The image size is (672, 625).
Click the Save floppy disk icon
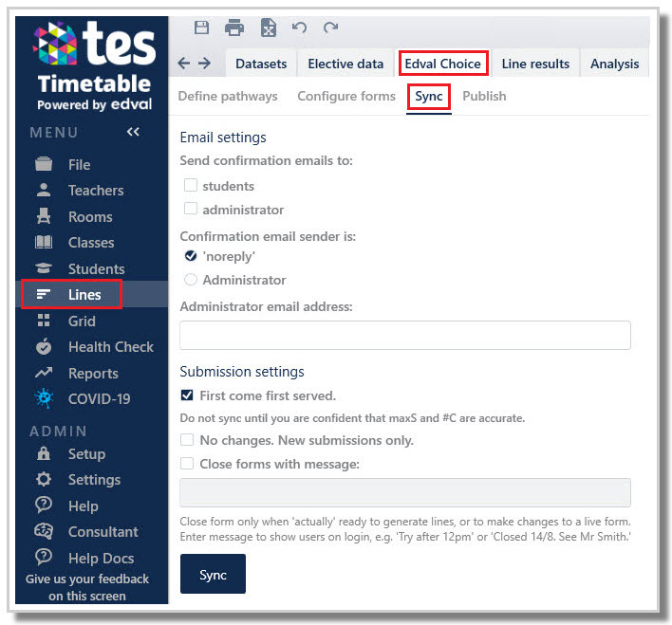pos(201,28)
